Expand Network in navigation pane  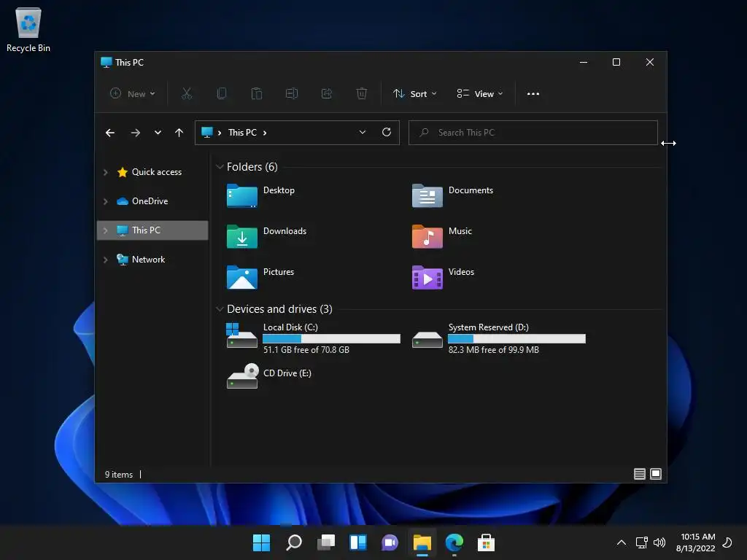coord(105,260)
